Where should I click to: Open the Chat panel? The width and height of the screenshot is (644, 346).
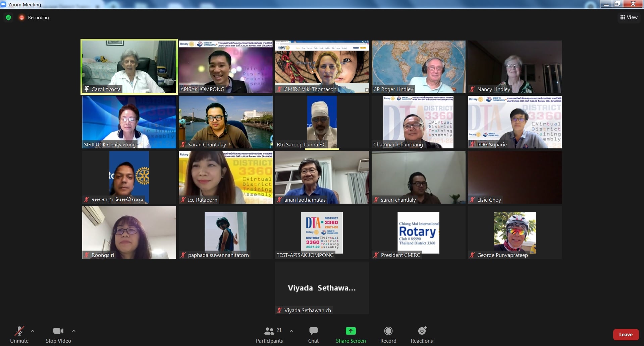click(313, 331)
